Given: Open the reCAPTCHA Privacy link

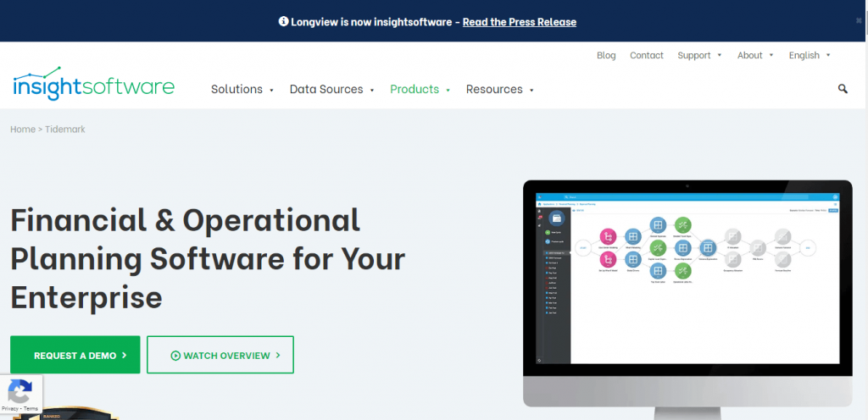Looking at the screenshot, I should point(8,409).
